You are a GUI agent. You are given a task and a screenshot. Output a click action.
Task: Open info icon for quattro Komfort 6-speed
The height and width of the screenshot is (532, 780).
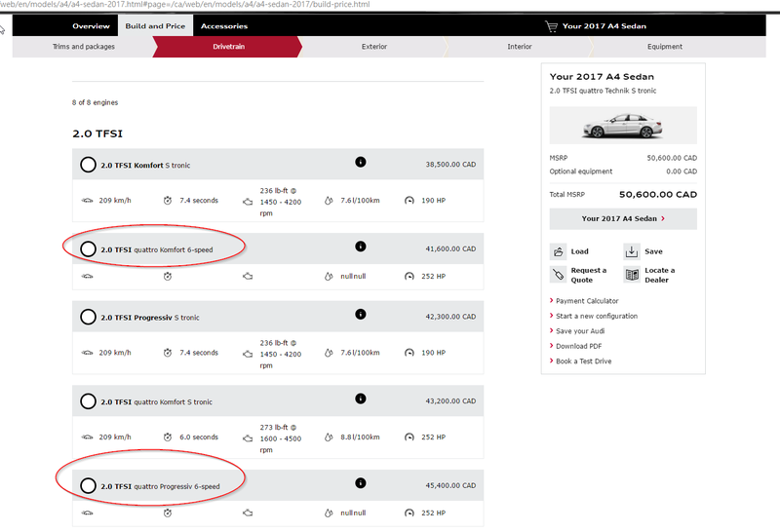(x=361, y=247)
